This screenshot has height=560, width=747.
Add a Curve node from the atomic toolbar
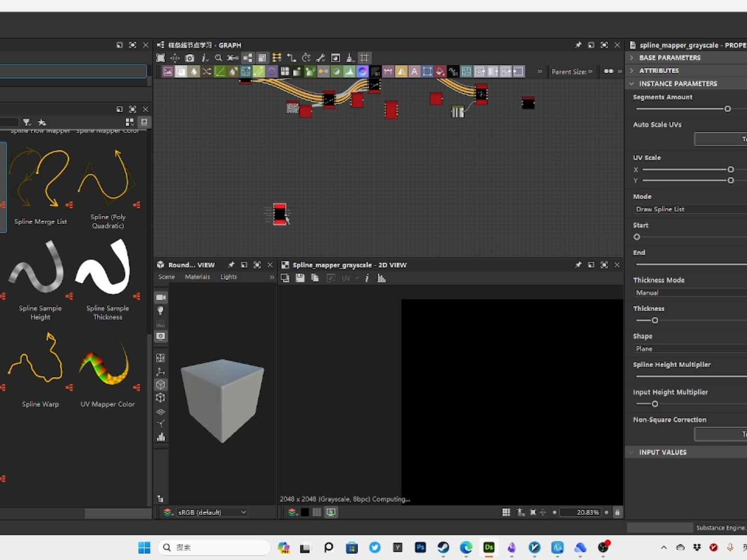[220, 72]
